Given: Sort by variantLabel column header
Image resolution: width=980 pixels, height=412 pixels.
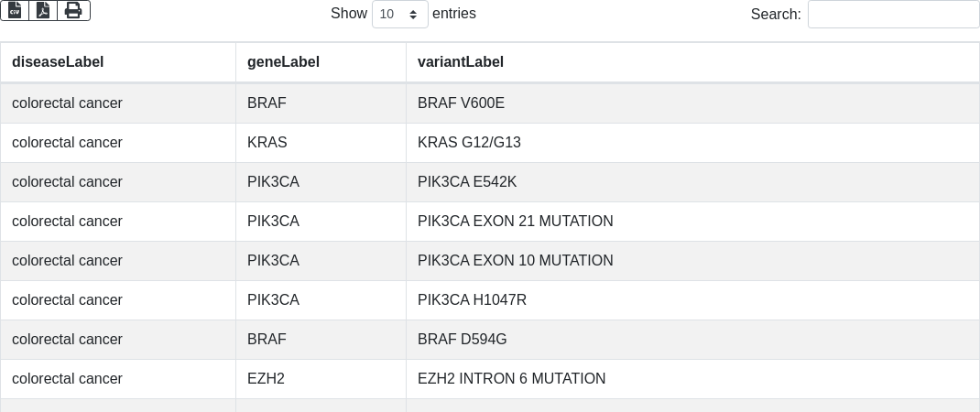Looking at the screenshot, I should (693, 62).
